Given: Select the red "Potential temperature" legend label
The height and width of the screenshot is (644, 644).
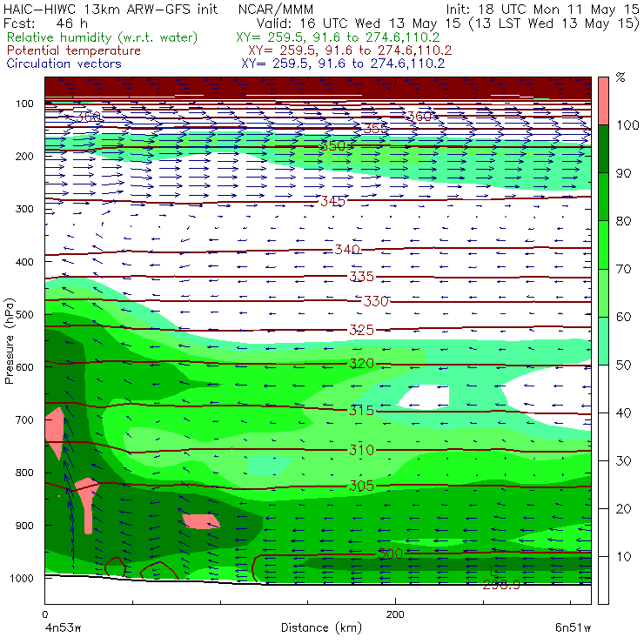Looking at the screenshot, I should [73, 50].
